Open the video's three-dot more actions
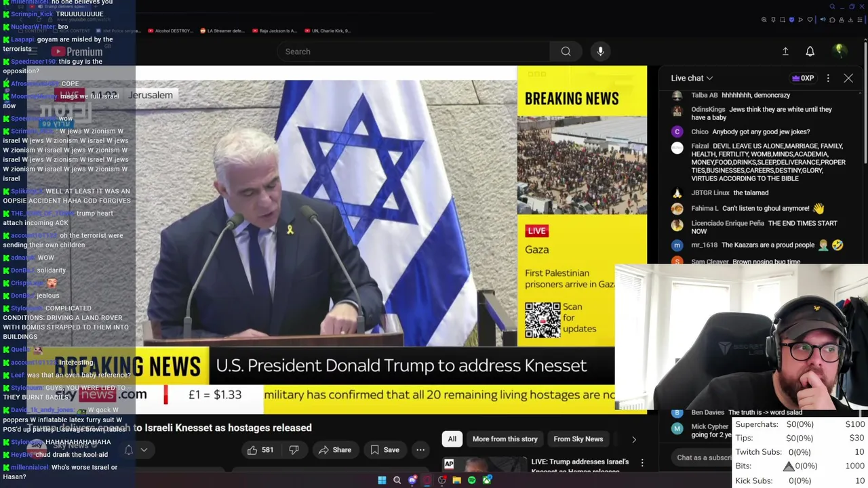Image resolution: width=868 pixels, height=488 pixels. (420, 450)
